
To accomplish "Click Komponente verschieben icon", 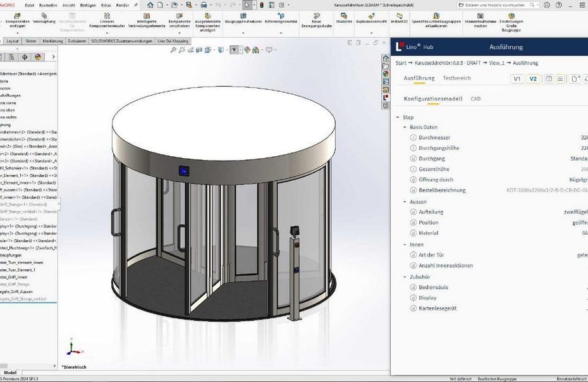I will pyautogui.click(x=180, y=16).
